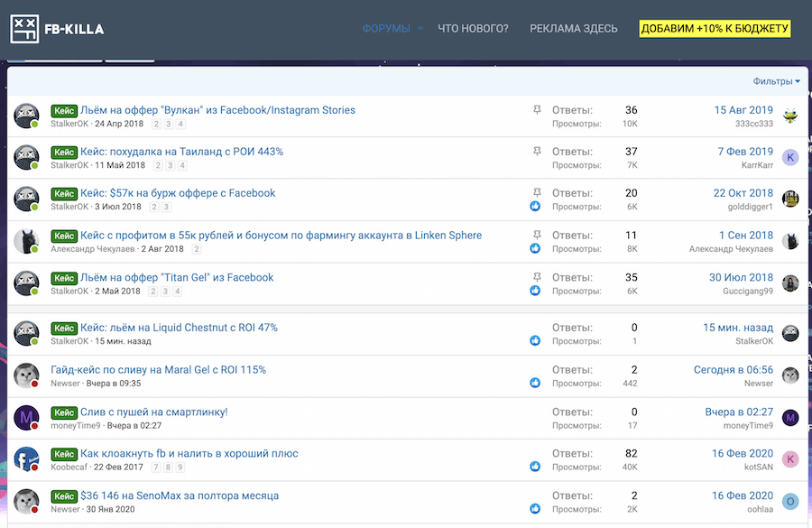Open the ЧТО НОВОГО? menu item

pos(473,29)
